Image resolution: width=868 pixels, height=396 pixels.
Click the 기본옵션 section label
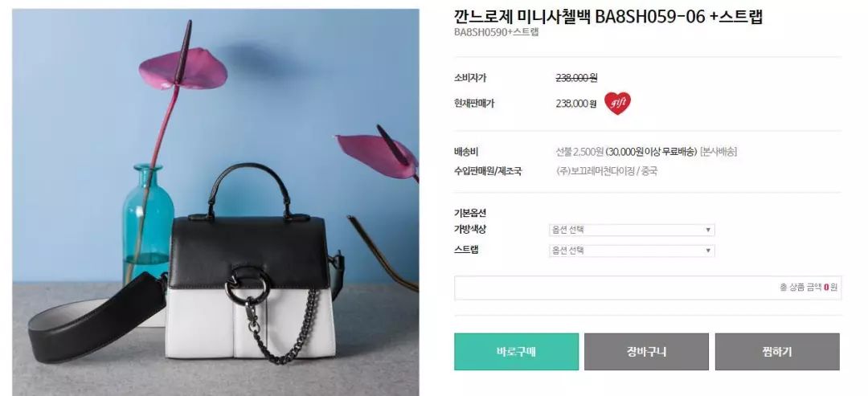470,214
